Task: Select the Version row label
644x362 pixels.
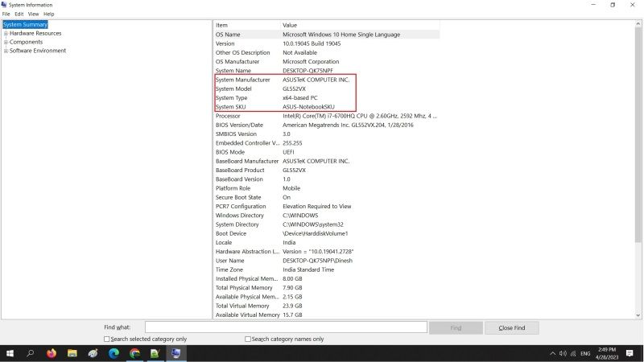Action: (225, 43)
